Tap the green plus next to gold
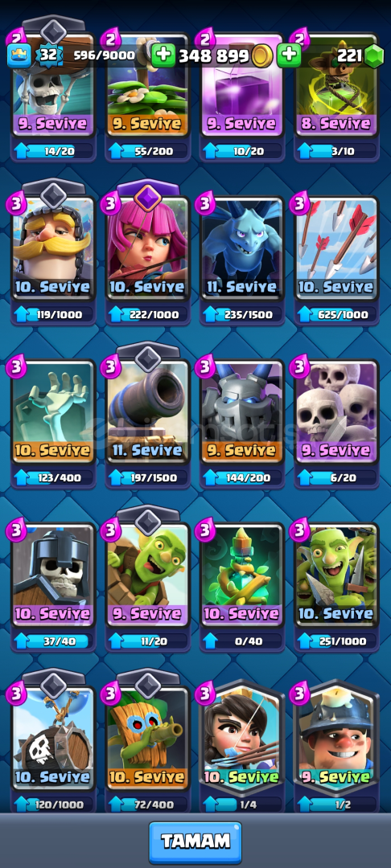 click(x=163, y=55)
